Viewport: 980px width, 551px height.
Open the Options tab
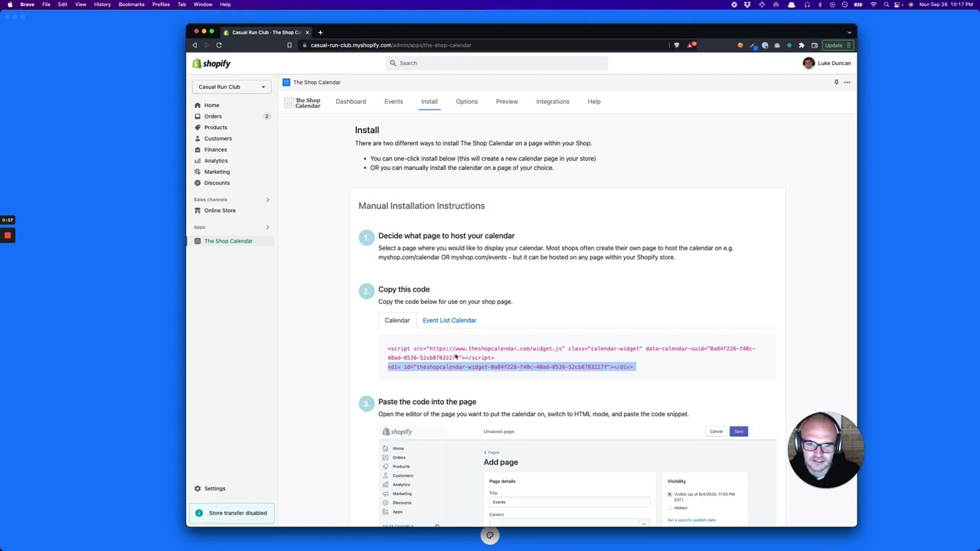[467, 102]
